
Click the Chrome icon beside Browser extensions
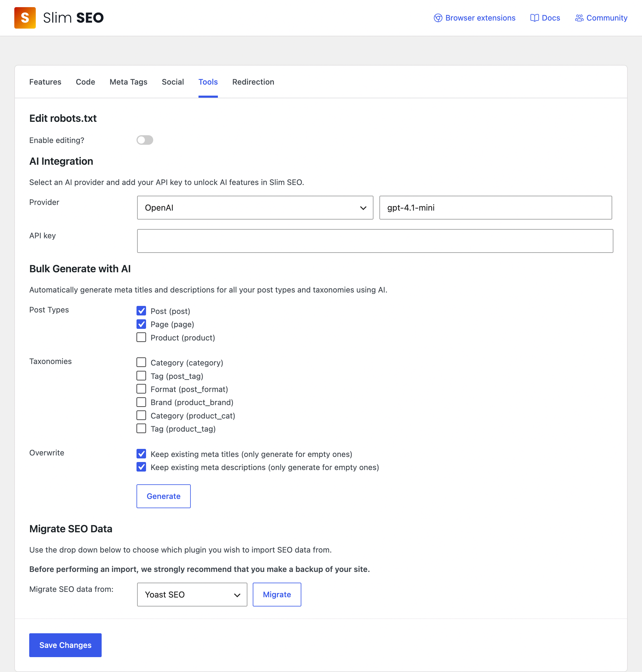[x=438, y=18]
